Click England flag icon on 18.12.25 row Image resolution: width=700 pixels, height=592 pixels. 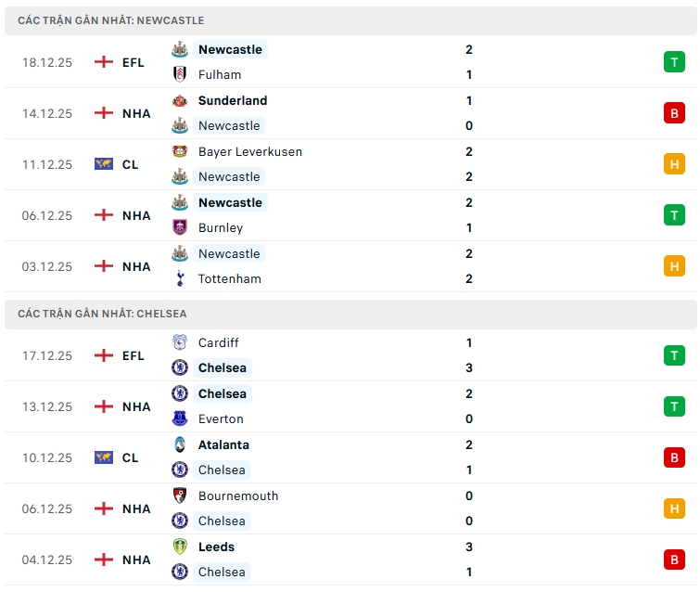pyautogui.click(x=104, y=62)
